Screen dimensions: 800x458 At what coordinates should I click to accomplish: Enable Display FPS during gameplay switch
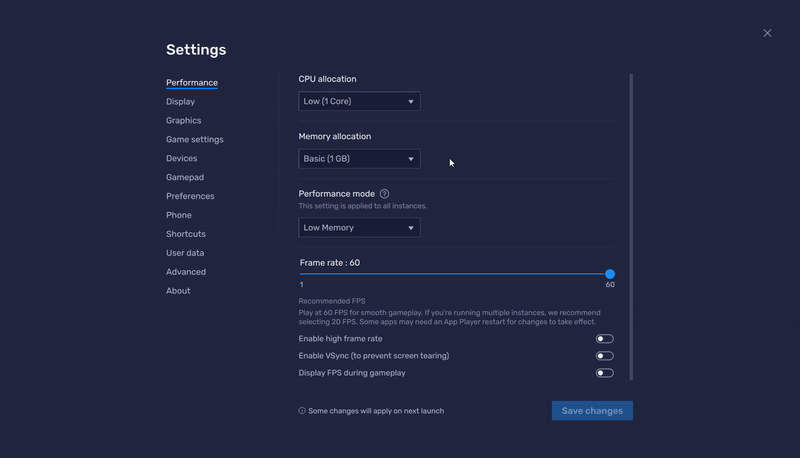(x=605, y=373)
